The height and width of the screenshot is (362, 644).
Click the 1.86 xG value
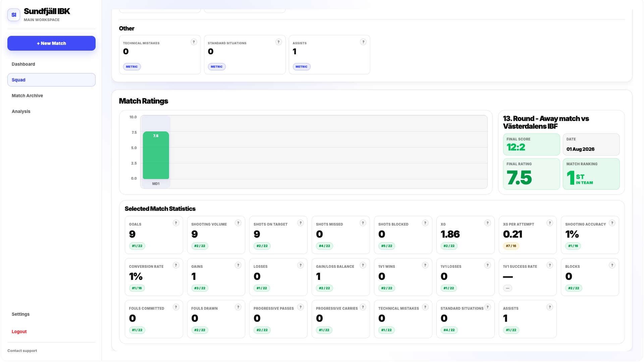tap(450, 234)
